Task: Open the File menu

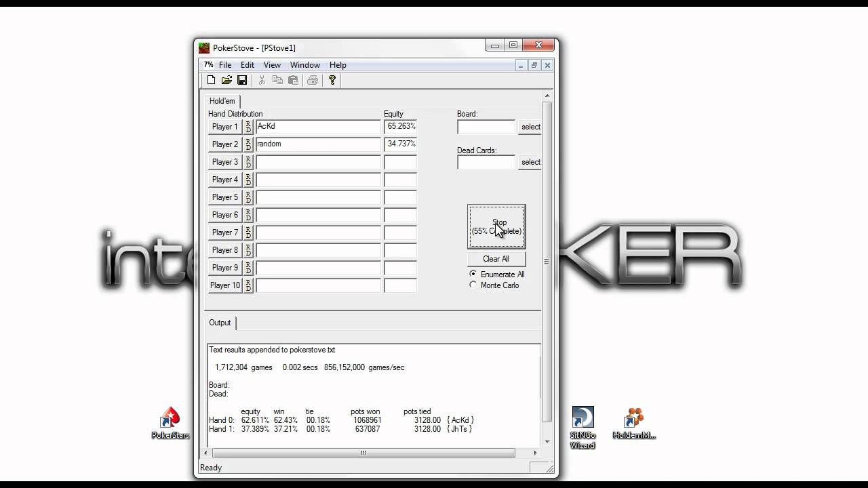Action: coord(225,65)
